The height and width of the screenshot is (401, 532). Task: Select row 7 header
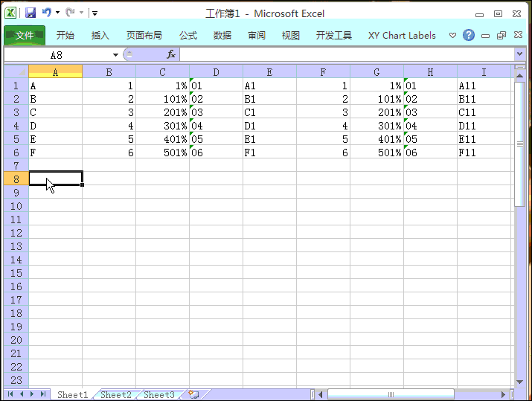coord(16,166)
